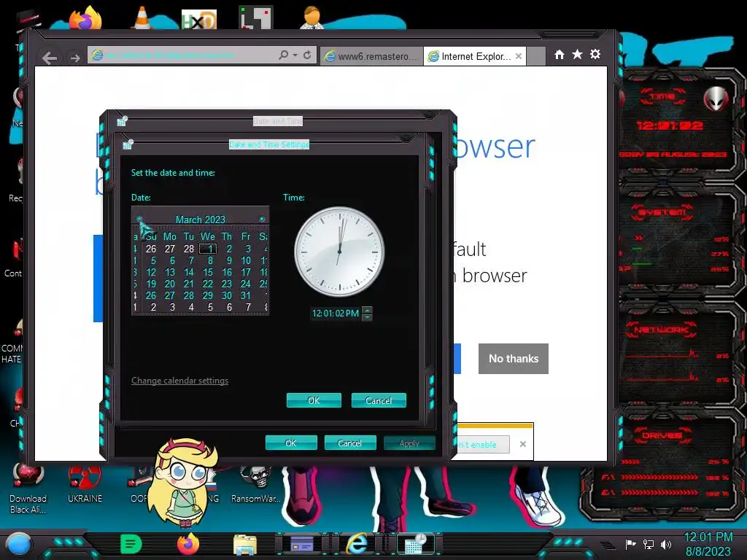Open Action Center flag in tray
The image size is (747, 560).
[630, 544]
